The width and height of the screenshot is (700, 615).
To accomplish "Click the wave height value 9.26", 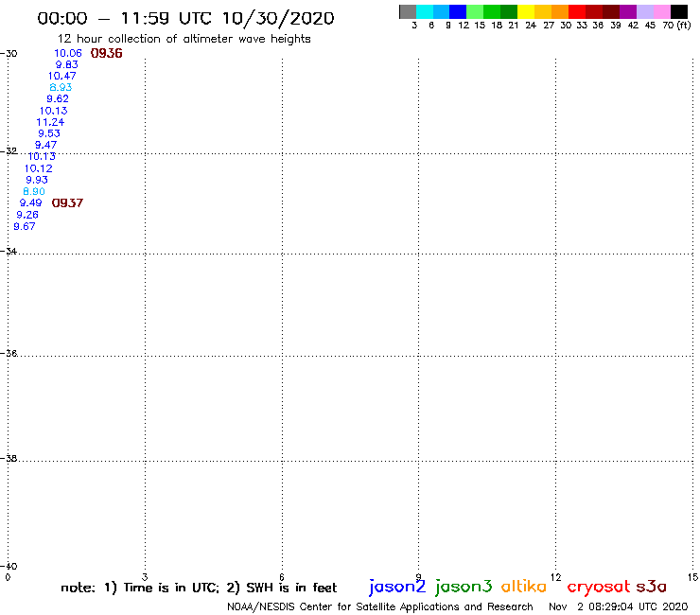I will pyautogui.click(x=27, y=215).
